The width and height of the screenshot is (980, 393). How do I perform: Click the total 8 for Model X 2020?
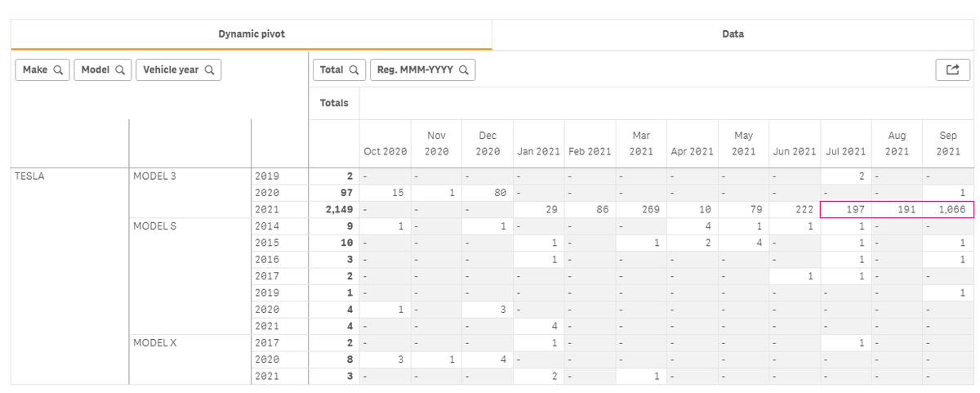click(x=334, y=360)
